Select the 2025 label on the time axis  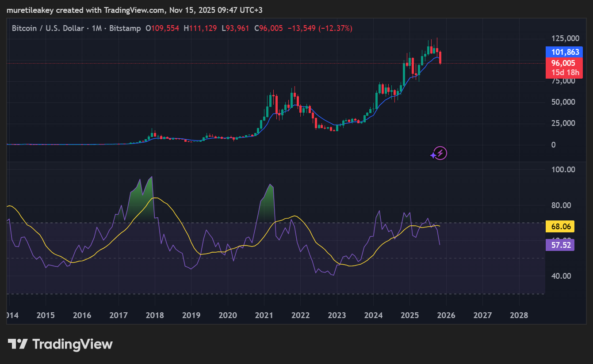click(409, 315)
